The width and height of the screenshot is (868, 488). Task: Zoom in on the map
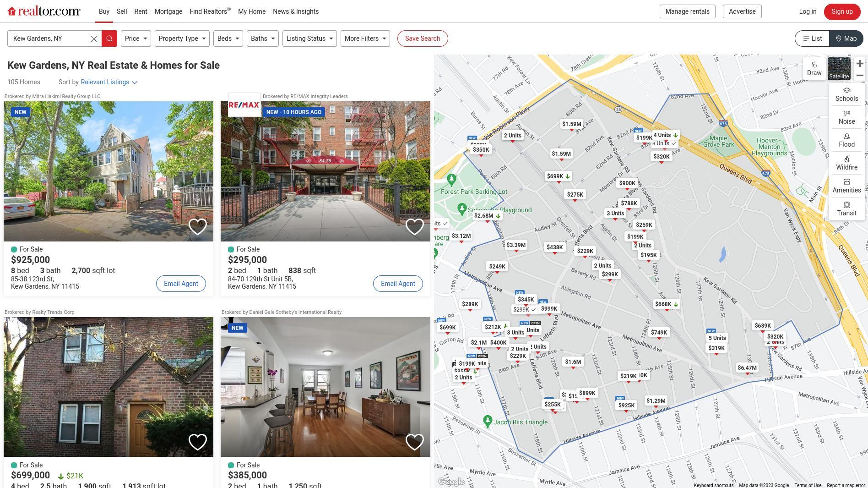coord(860,64)
